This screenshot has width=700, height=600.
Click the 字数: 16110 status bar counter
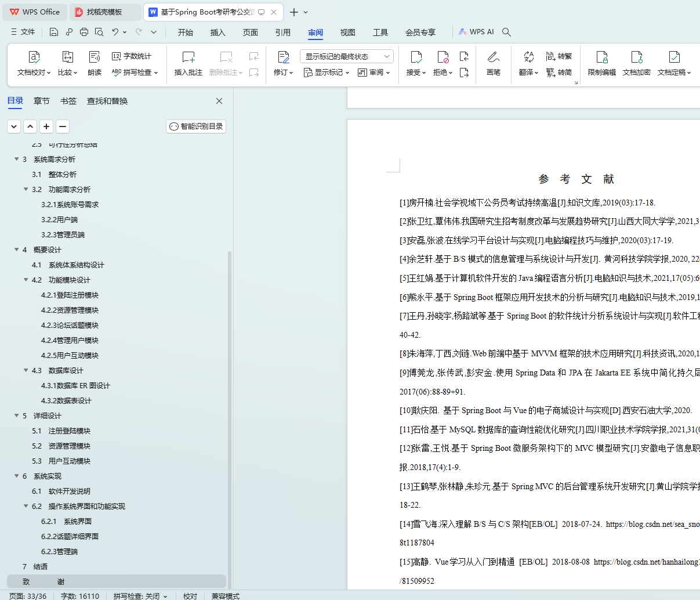pos(80,596)
